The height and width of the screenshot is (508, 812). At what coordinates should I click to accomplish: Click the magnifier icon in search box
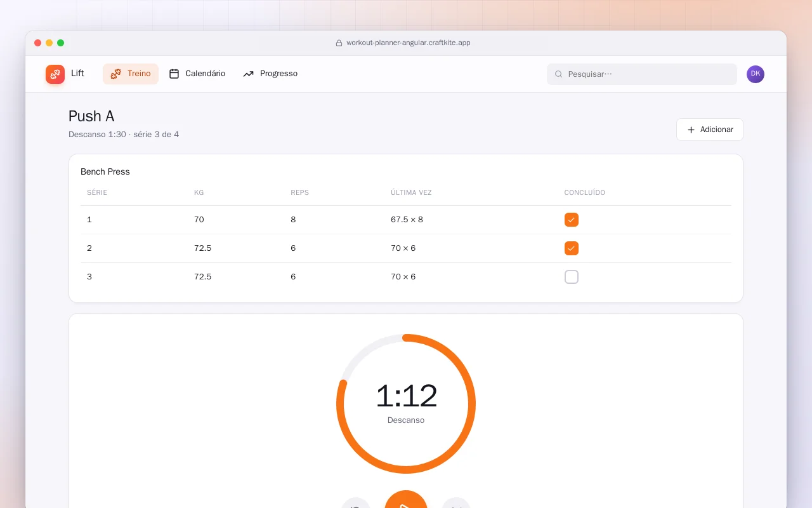tap(559, 74)
